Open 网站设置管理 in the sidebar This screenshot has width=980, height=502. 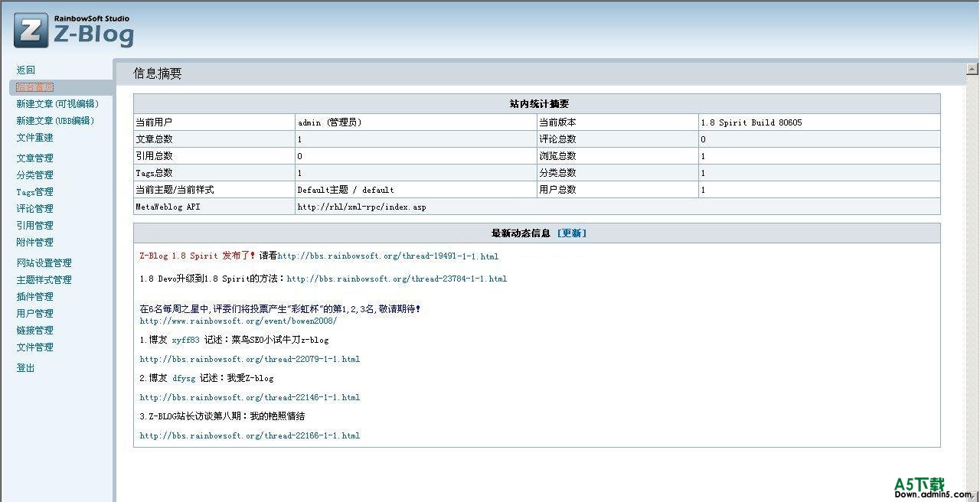coord(44,263)
